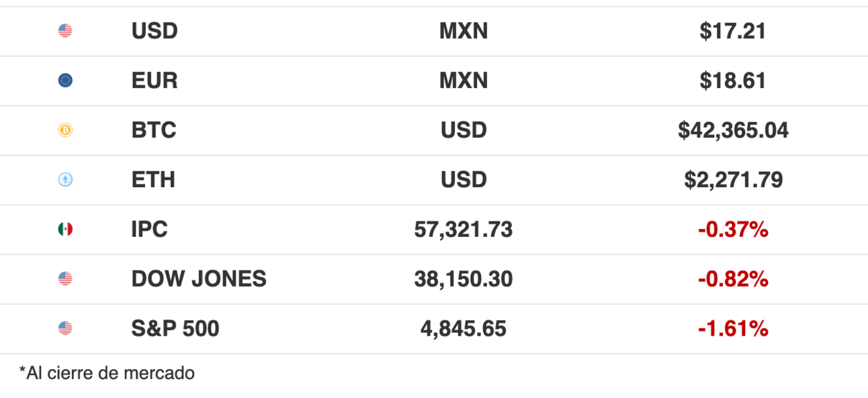Click the IPC value 57,321.73
This screenshot has height=398, width=868.
click(x=464, y=230)
